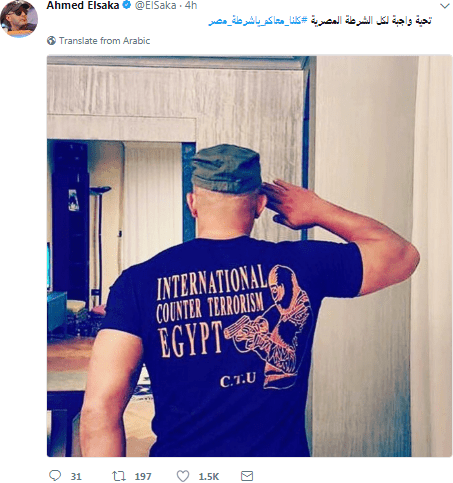The image size is (453, 483).
Task: Retweet using the retweet arrows icon
Action: click(x=118, y=476)
